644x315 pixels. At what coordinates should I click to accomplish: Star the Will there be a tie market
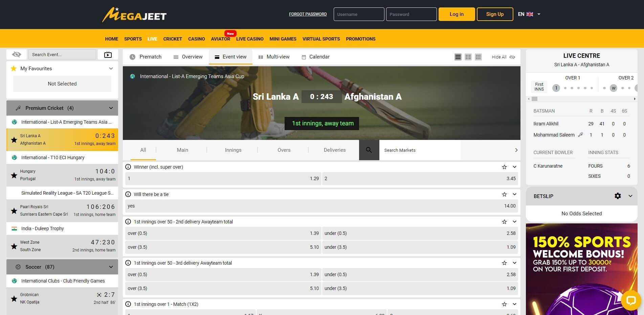(504, 194)
